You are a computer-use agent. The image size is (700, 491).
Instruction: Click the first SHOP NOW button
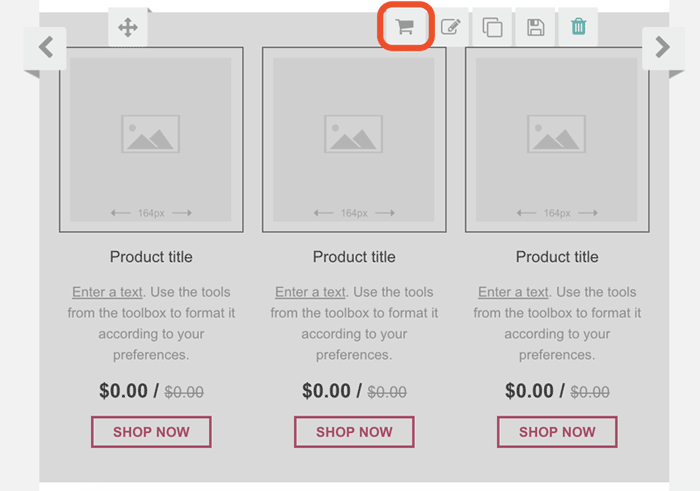click(x=151, y=432)
